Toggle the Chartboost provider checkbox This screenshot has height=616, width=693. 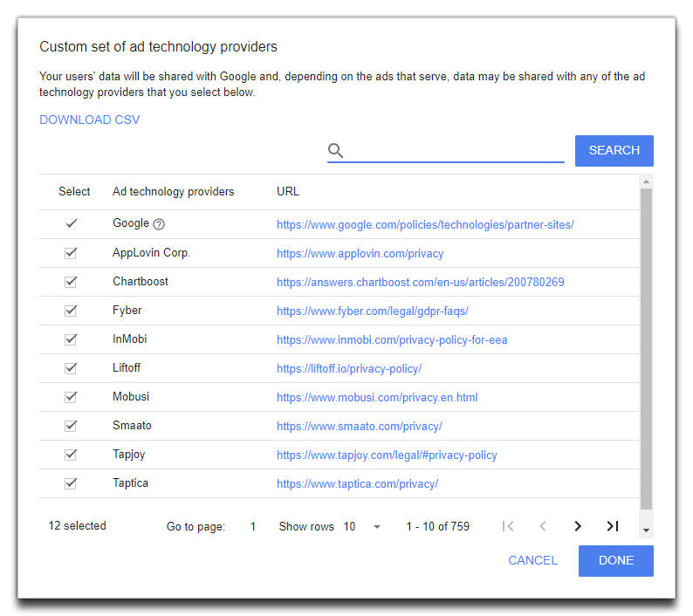[x=72, y=282]
